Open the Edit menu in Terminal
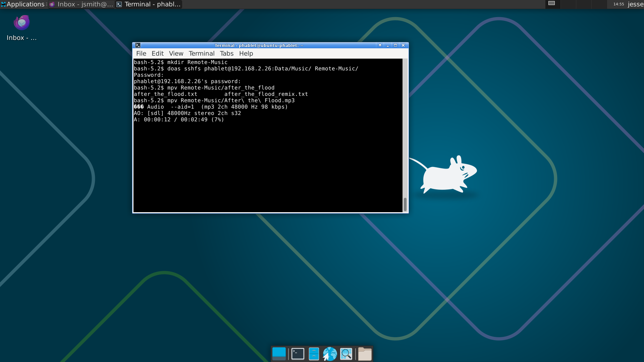Screen dimensions: 644x362 click(157, 54)
